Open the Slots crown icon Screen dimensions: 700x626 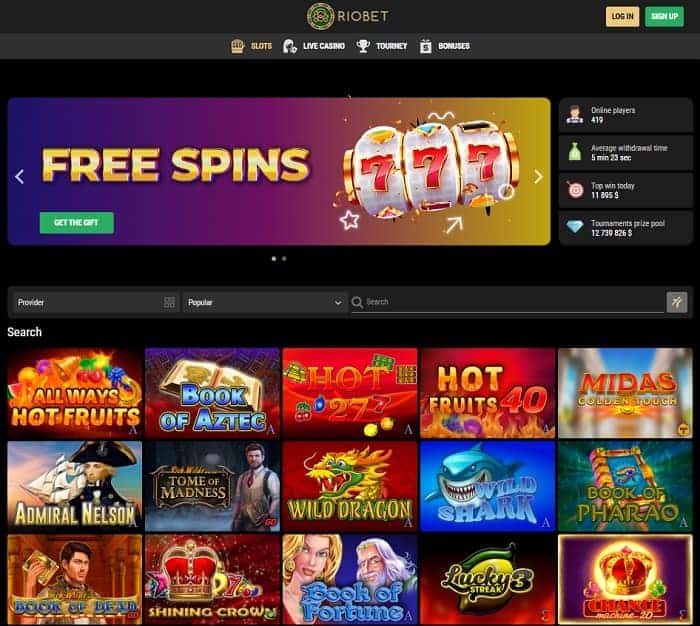click(x=238, y=46)
